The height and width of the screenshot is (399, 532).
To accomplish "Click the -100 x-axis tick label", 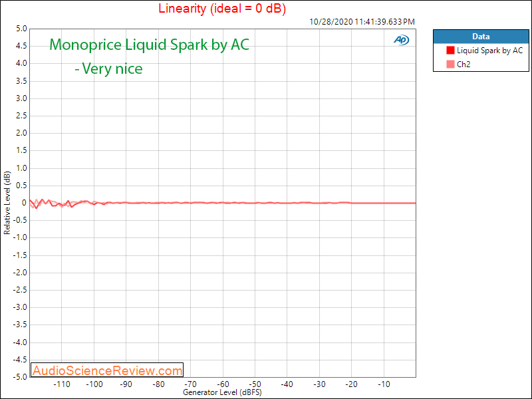I will 94,384.
